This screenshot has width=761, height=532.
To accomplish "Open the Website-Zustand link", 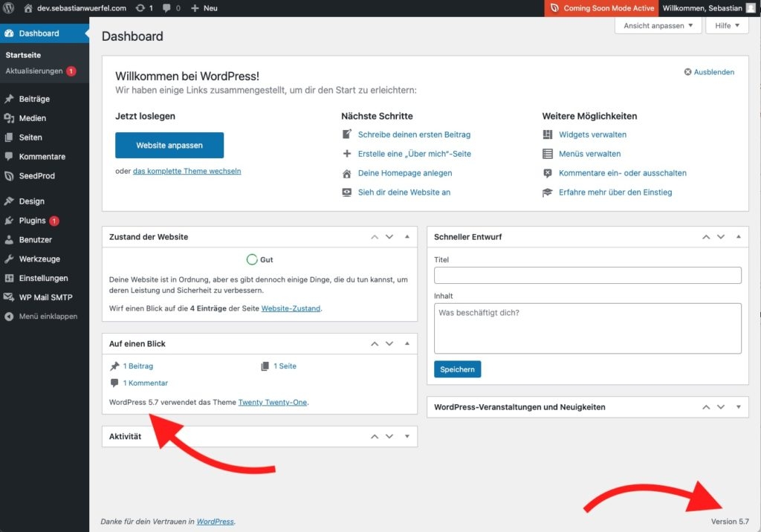I will coord(291,308).
